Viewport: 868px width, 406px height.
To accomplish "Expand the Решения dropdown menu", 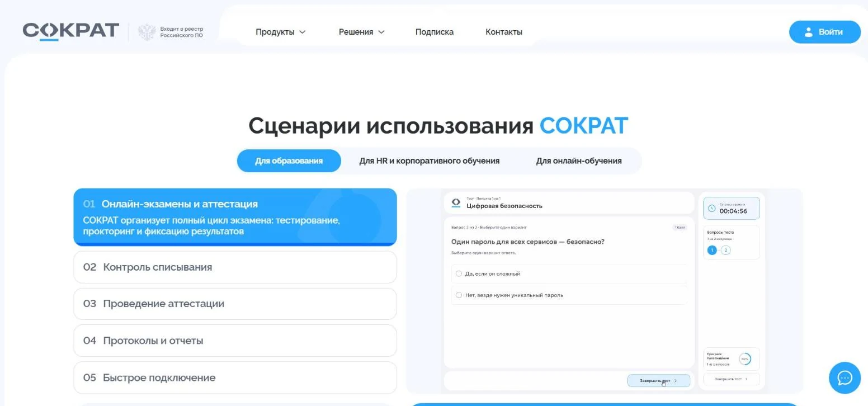I will [x=362, y=32].
